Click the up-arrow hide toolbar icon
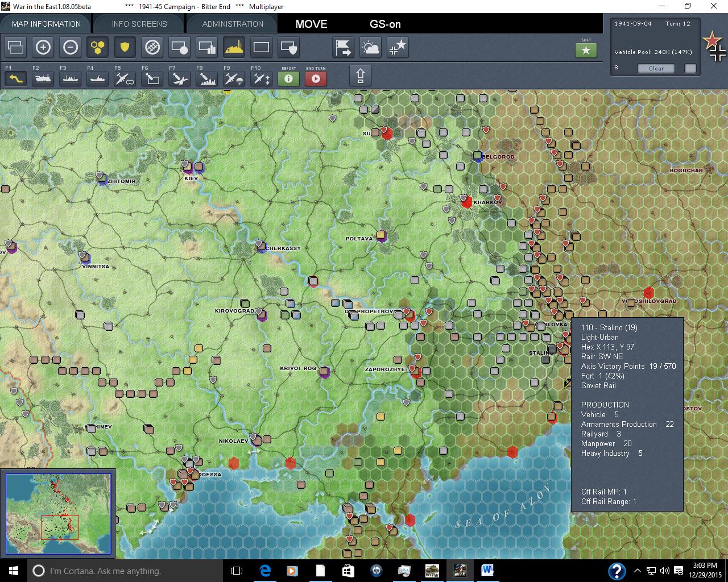Image resolution: width=728 pixels, height=582 pixels. coord(361,76)
